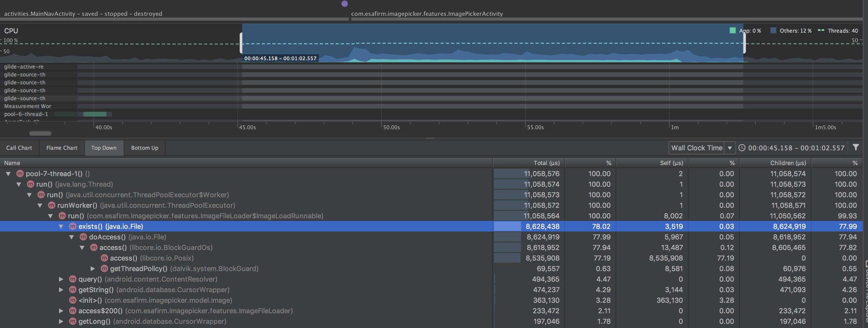
Task: Click the clock icon beside time range
Action: coord(742,148)
